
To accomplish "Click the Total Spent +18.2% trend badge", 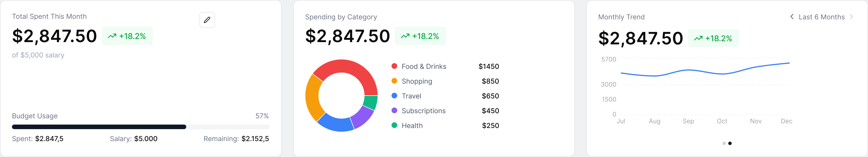I will click(x=127, y=36).
